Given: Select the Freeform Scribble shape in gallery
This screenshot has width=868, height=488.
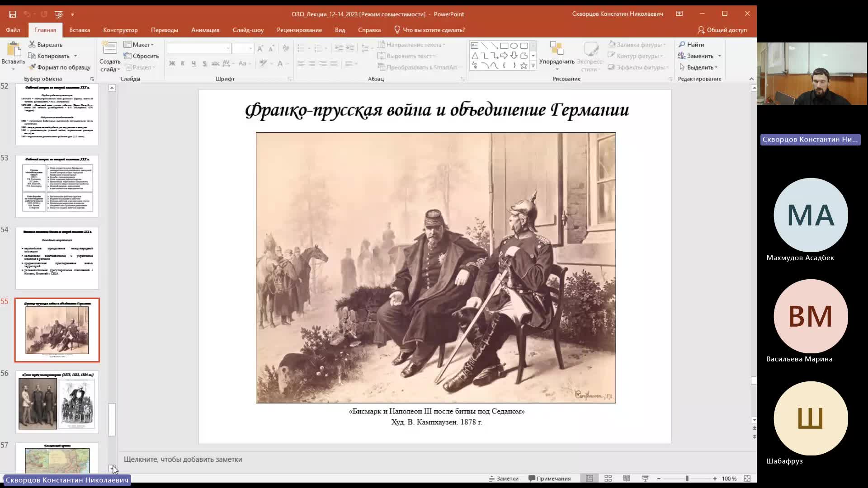Looking at the screenshot, I should [x=475, y=66].
